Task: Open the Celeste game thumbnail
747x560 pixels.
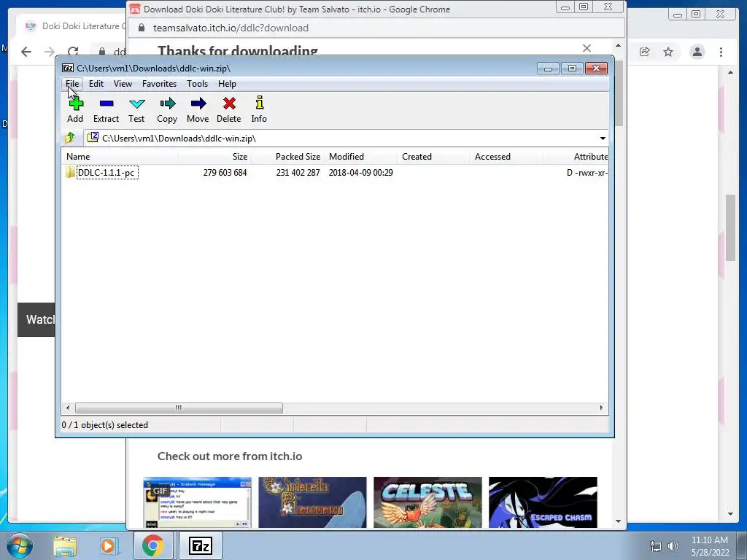Action: [x=427, y=502]
